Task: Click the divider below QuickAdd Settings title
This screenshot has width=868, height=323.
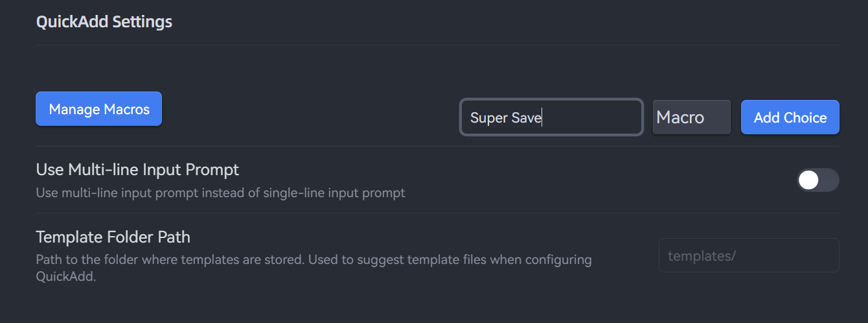Action: [x=437, y=45]
